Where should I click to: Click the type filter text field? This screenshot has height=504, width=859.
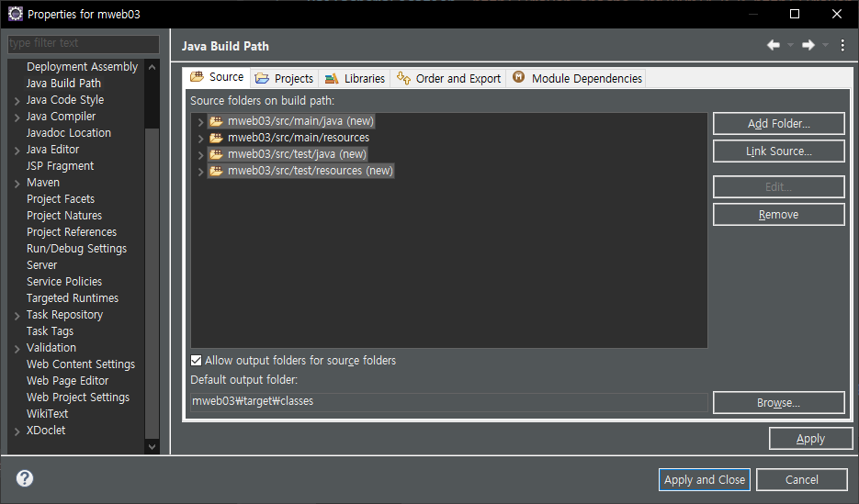(84, 43)
